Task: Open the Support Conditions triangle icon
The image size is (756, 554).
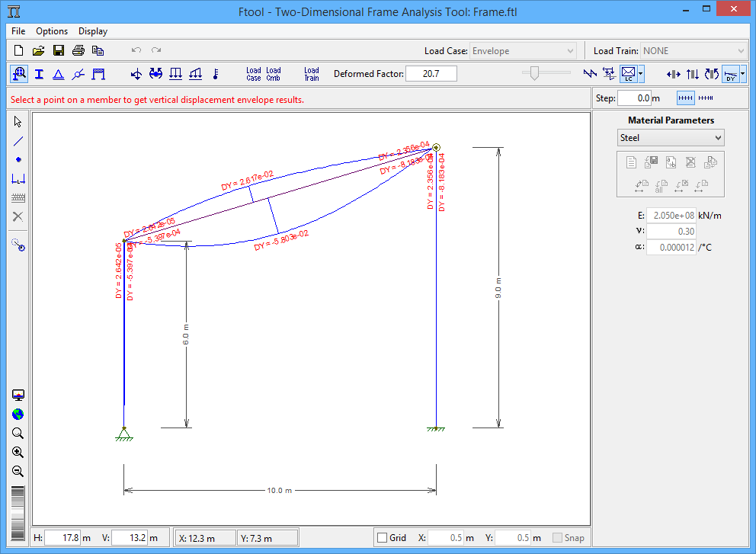Action: pyautogui.click(x=58, y=74)
